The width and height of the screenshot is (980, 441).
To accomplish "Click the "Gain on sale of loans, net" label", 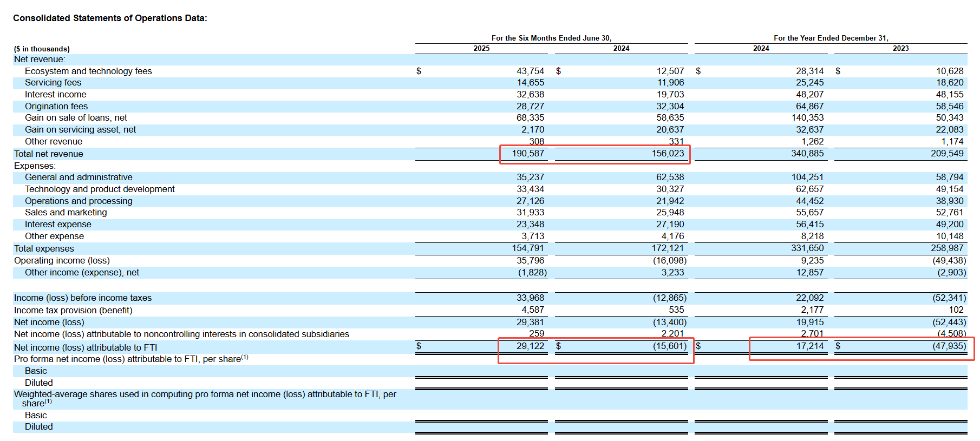I will [76, 118].
